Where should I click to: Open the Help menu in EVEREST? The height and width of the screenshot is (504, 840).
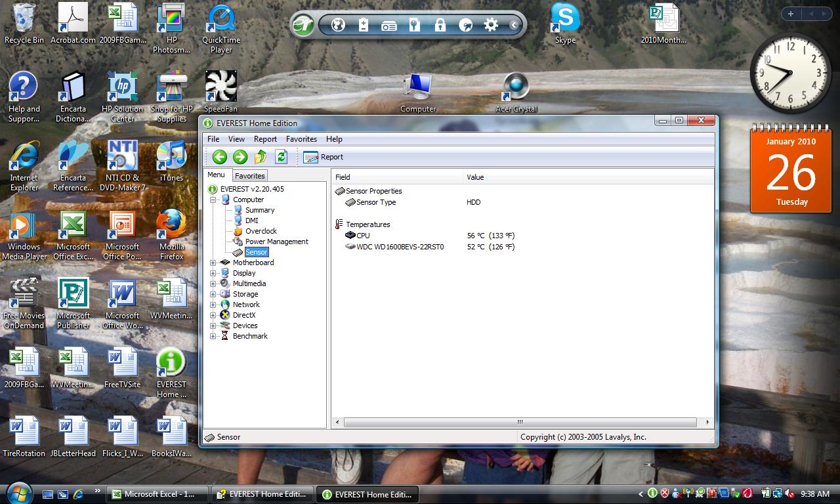(334, 139)
